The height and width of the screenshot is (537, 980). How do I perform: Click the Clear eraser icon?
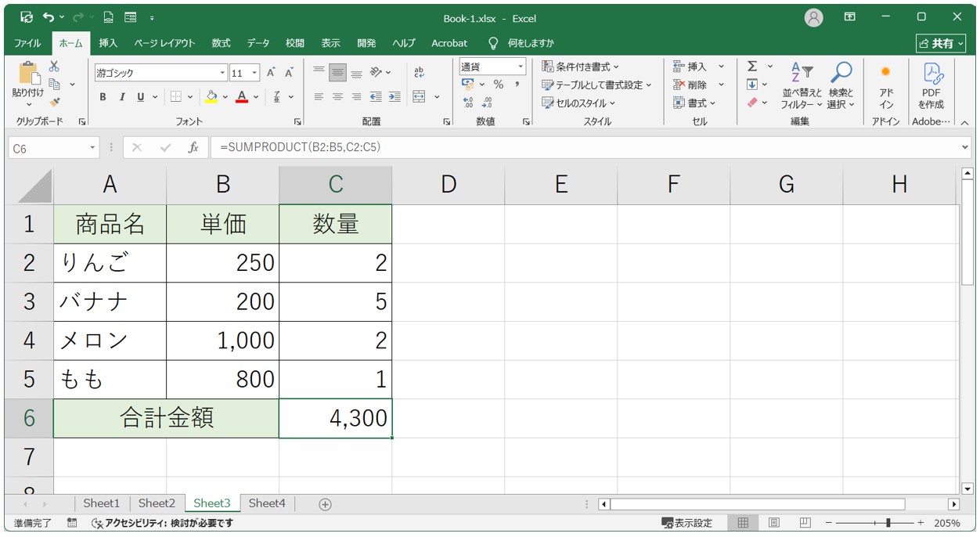click(752, 103)
